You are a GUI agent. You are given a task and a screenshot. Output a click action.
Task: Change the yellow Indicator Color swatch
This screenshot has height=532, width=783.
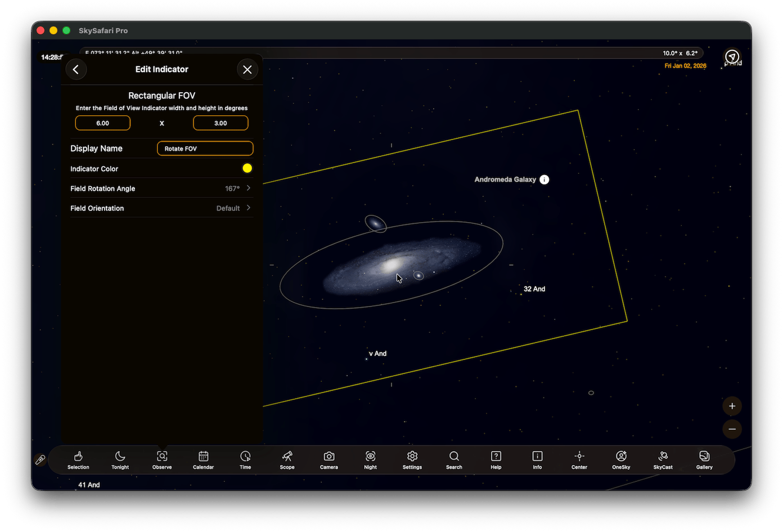pos(247,168)
